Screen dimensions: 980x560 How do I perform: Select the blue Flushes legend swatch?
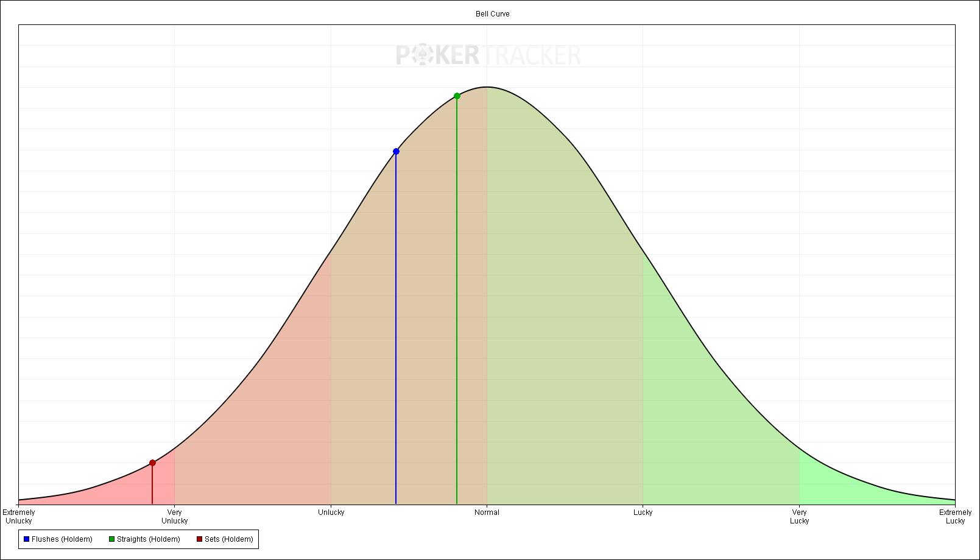pos(26,539)
